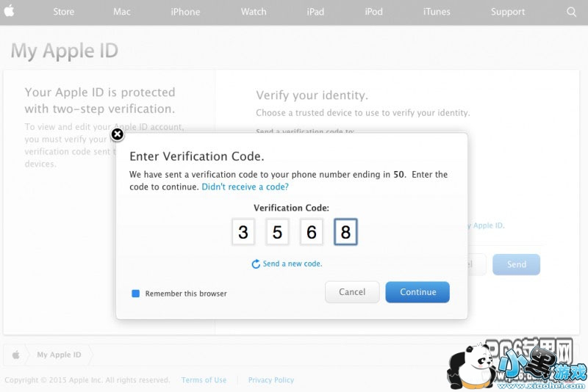Select the first verification digit box
Image resolution: width=588 pixels, height=392 pixels.
tap(243, 232)
